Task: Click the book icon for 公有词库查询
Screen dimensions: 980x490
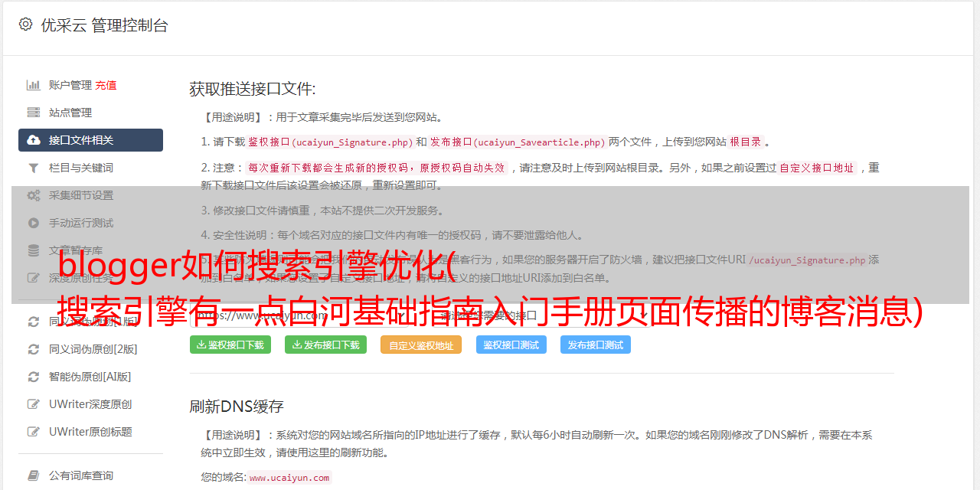Action: tap(34, 475)
